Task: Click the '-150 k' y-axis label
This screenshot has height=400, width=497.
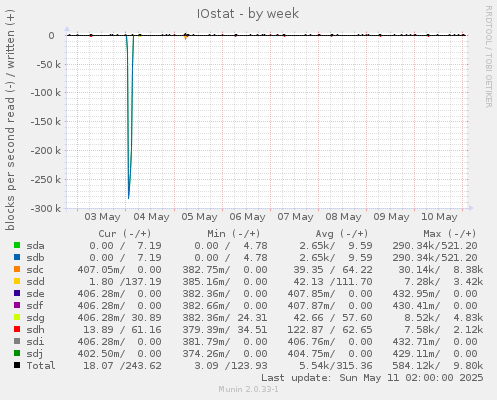Action: (46, 122)
